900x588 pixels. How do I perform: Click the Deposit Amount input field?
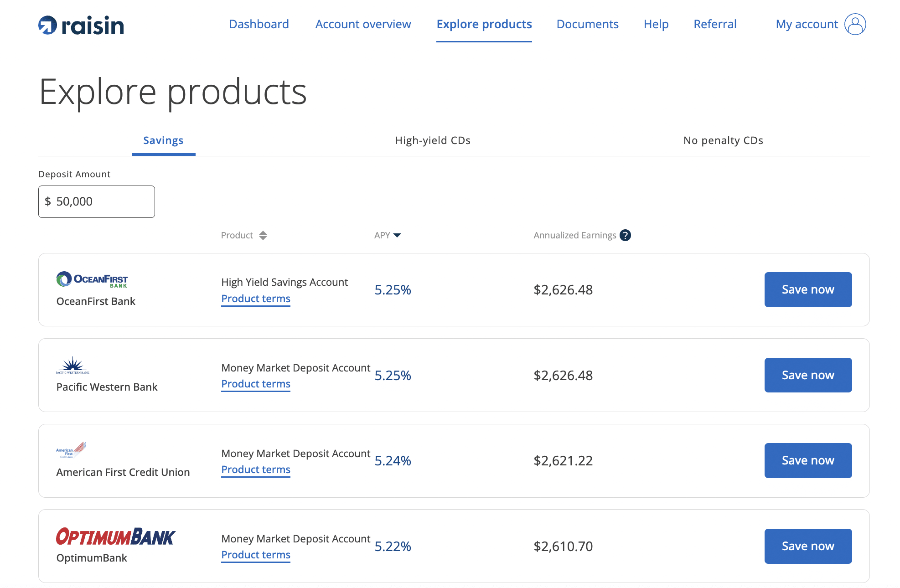click(97, 201)
